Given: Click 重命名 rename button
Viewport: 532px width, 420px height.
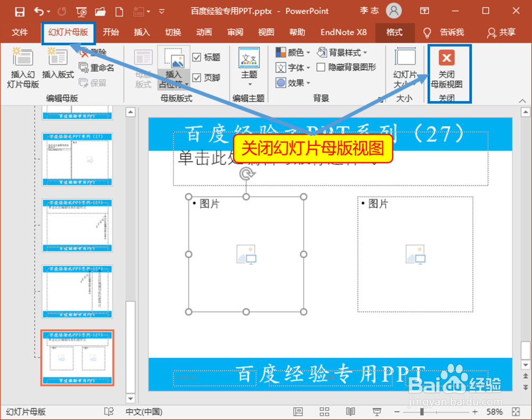Looking at the screenshot, I should pyautogui.click(x=97, y=68).
